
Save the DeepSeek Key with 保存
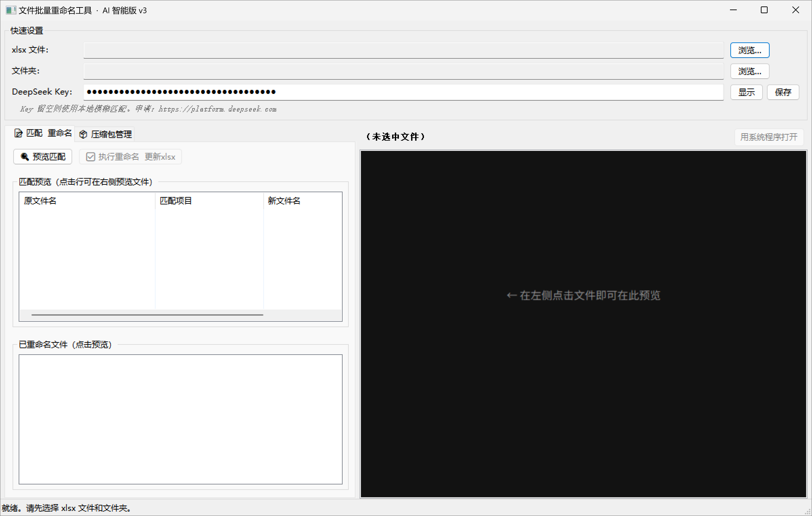[x=783, y=92]
